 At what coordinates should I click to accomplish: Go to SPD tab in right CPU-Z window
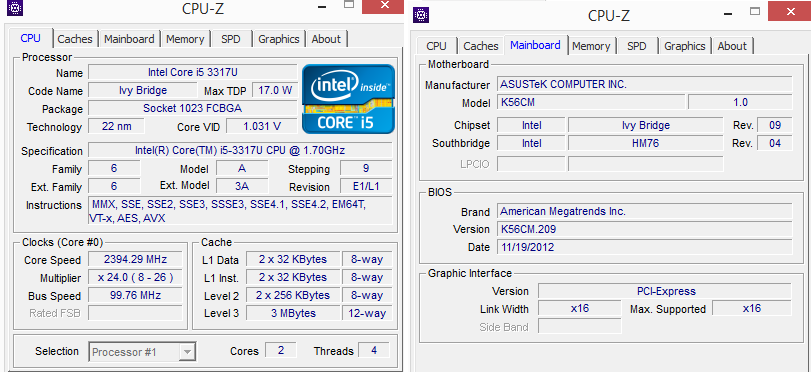tap(637, 46)
